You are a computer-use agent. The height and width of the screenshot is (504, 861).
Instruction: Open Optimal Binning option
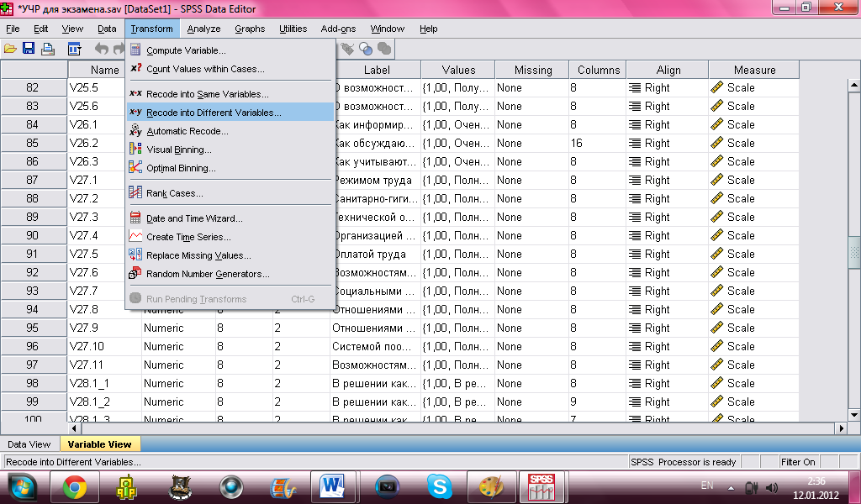pyautogui.click(x=230, y=168)
